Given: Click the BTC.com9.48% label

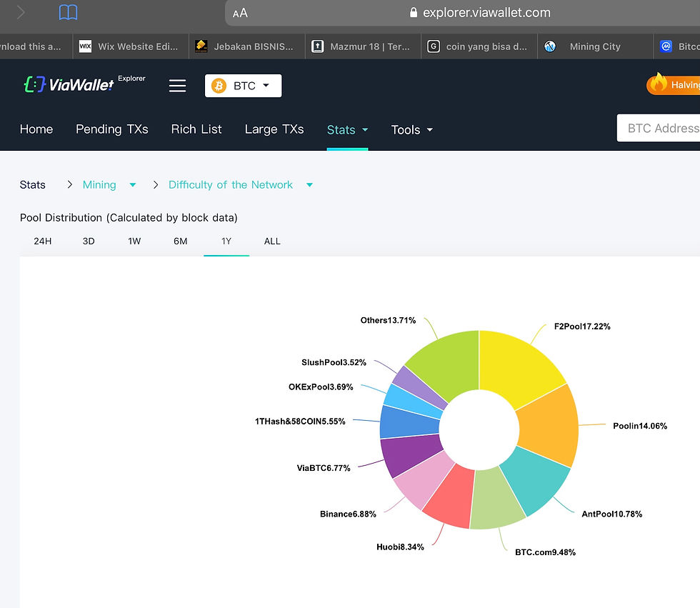Looking at the screenshot, I should click(x=545, y=552).
